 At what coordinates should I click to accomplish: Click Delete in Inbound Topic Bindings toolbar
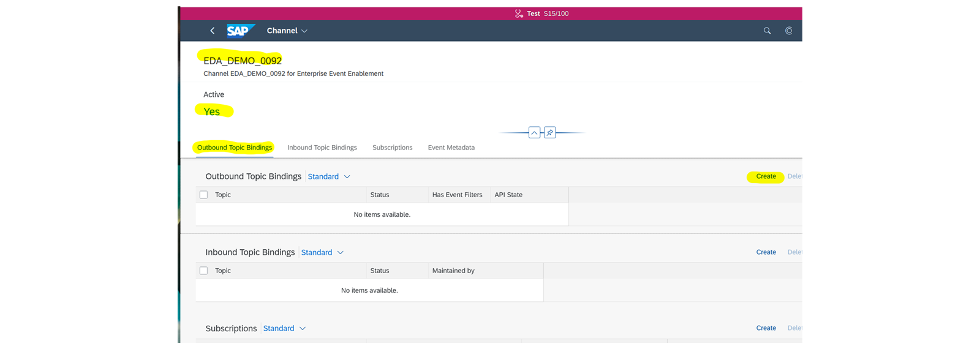pos(794,252)
